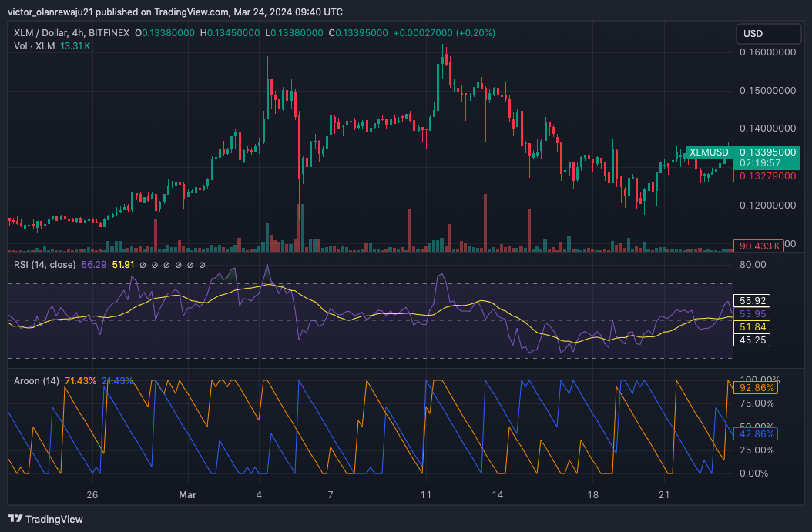Click the blue 42.86% Aroon Down label
Viewport: 812px width, 532px height.
tap(757, 434)
